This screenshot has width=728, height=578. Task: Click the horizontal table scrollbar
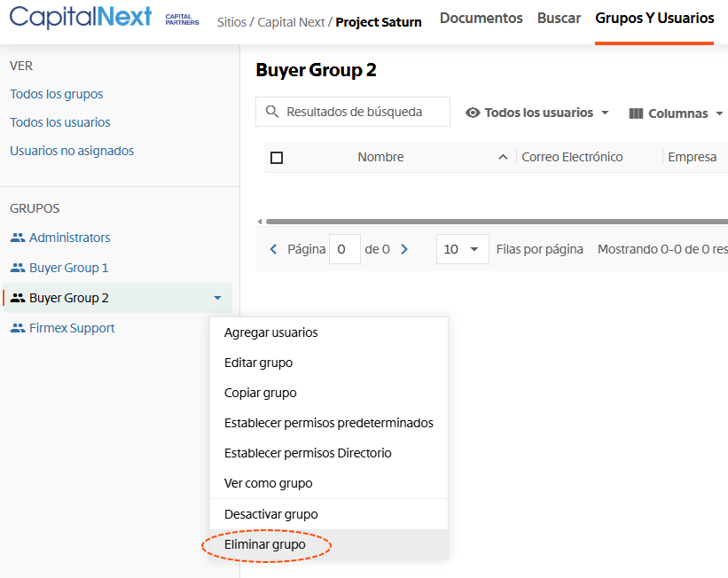click(x=497, y=222)
